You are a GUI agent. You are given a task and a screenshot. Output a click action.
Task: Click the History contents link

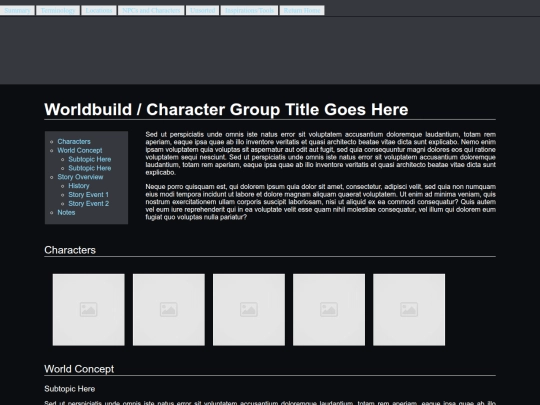(79, 186)
